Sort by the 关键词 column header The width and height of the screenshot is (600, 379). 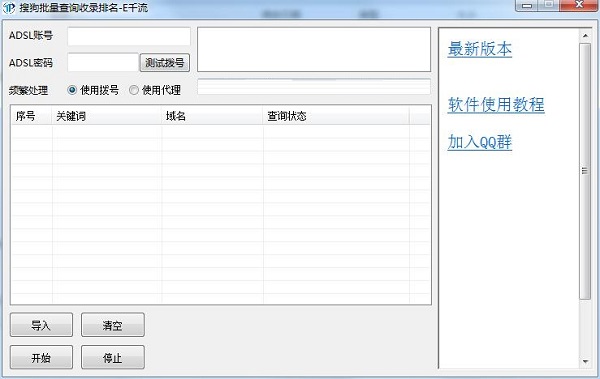coord(106,116)
